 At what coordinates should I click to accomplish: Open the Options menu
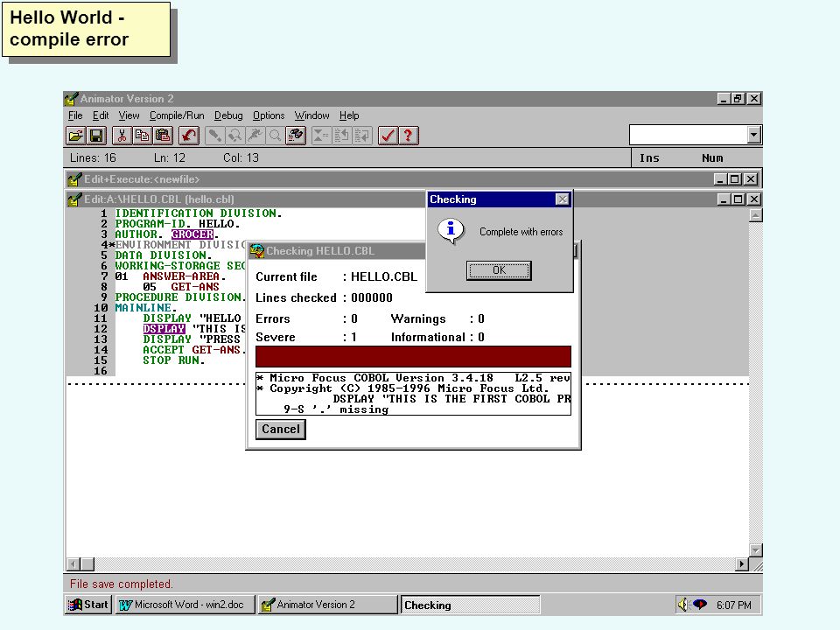tap(269, 115)
